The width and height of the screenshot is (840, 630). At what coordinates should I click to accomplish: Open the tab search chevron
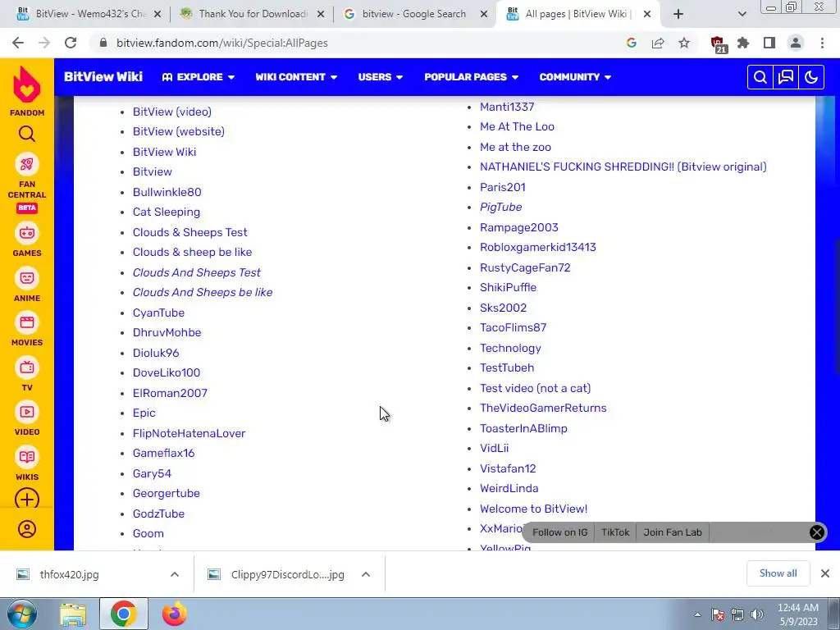tap(742, 14)
